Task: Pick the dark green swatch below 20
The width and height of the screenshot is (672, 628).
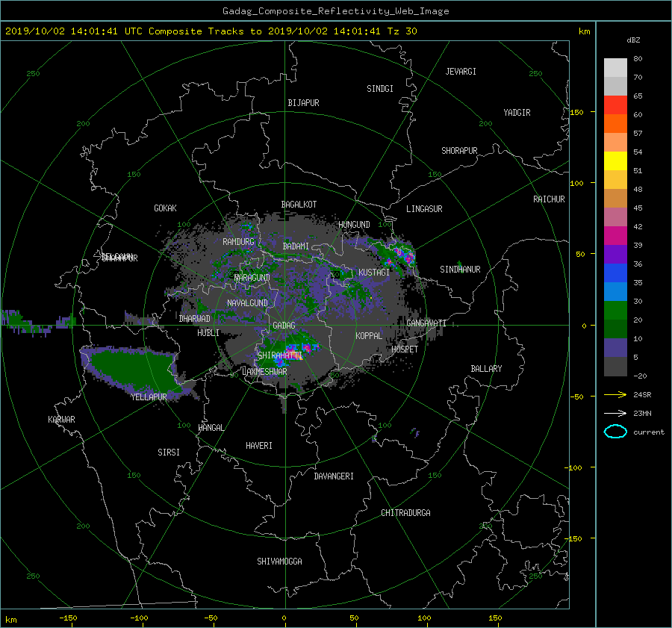Action: coord(615,329)
